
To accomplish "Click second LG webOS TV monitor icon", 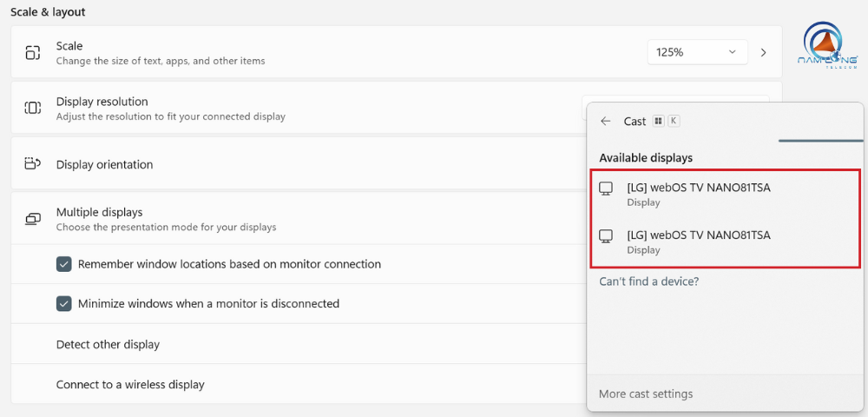I will pyautogui.click(x=607, y=236).
